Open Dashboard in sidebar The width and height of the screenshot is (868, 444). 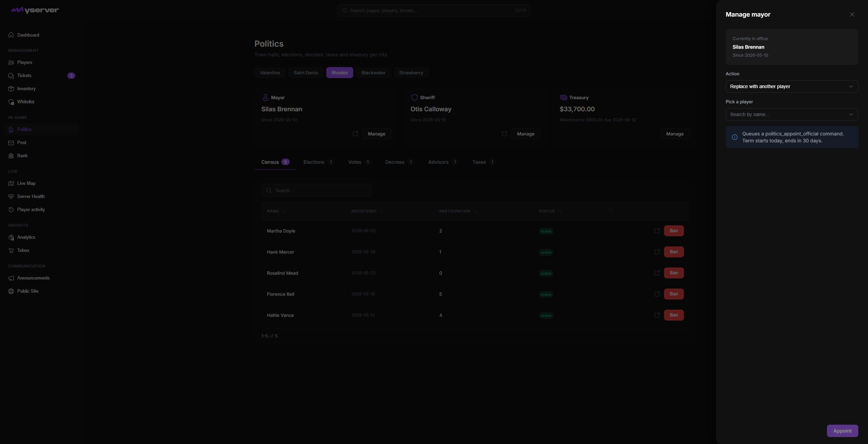coord(41,35)
